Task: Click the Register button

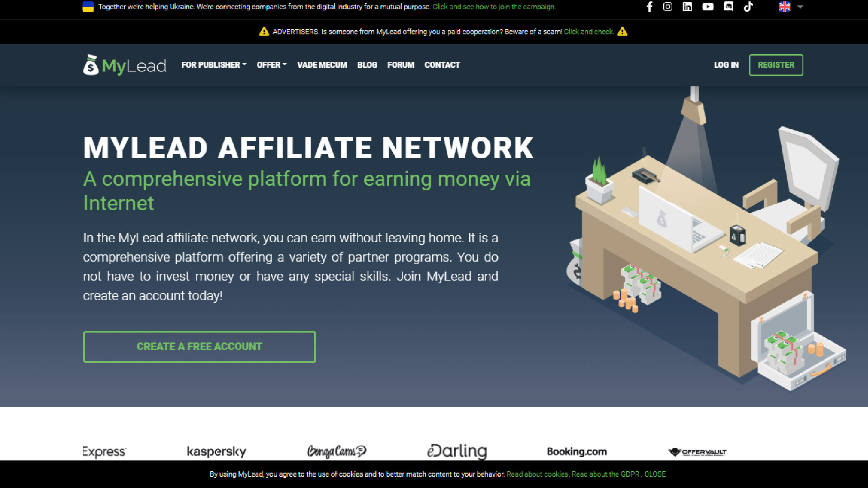Action: tap(776, 65)
